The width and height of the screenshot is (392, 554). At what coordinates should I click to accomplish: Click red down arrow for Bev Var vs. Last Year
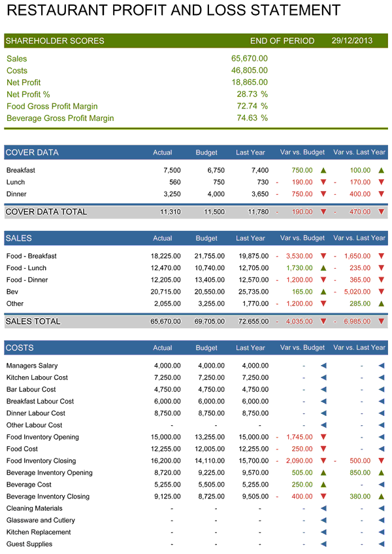(382, 292)
